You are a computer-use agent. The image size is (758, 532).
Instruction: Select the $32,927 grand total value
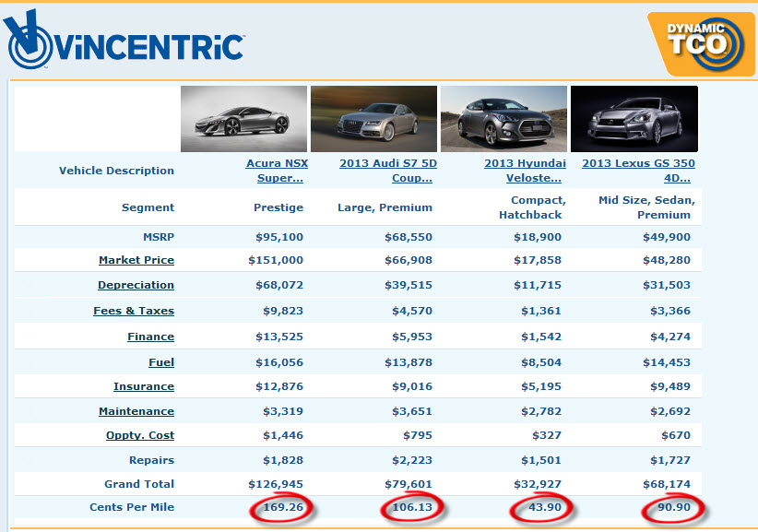tap(538, 484)
